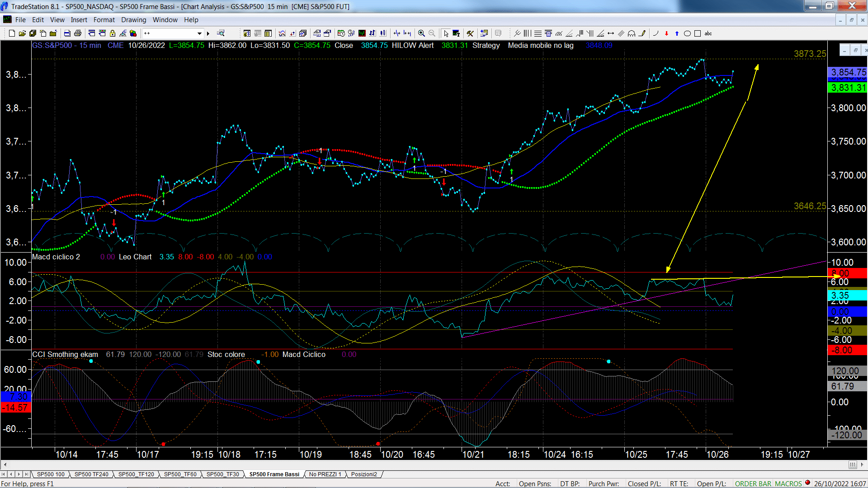Click the tab strip last-tab arrow
Image resolution: width=868 pixels, height=488 pixels.
pos(26,474)
